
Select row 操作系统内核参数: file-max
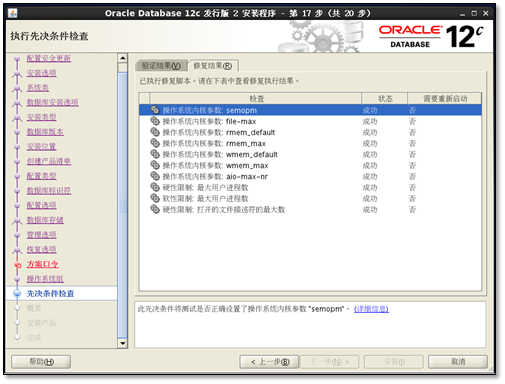[310, 121]
